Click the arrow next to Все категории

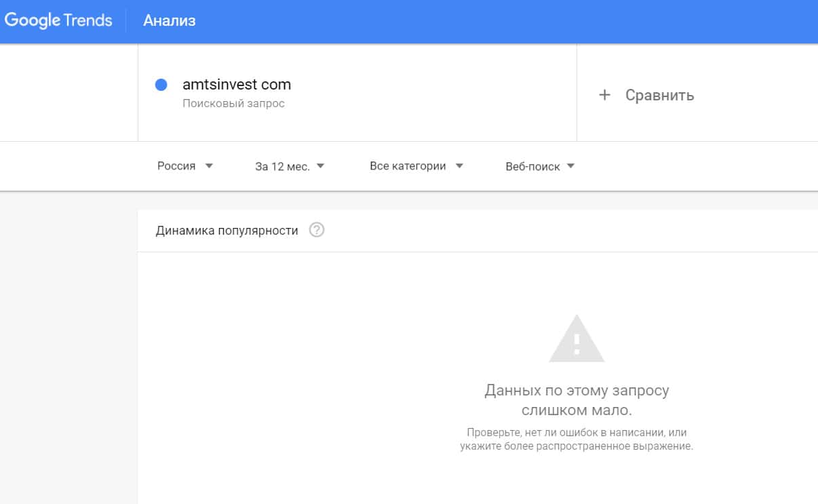point(459,166)
